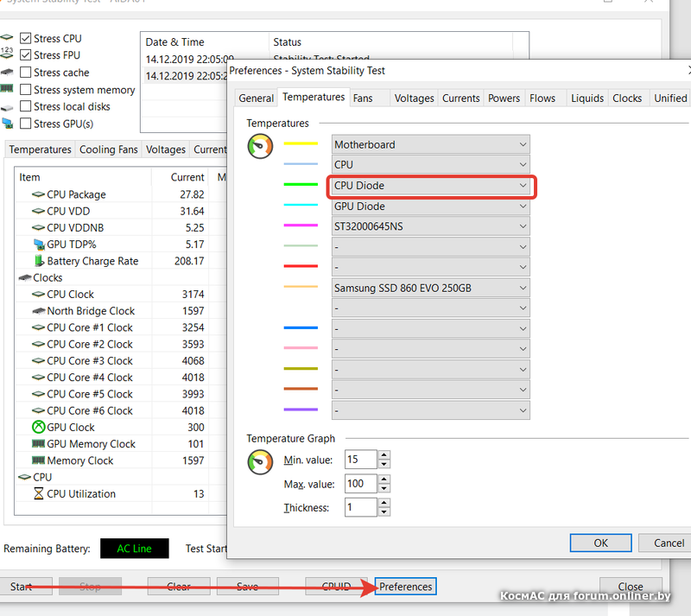This screenshot has width=691, height=616.
Task: Click the Xbox icon beside GPU Clock
Action: pos(38,427)
